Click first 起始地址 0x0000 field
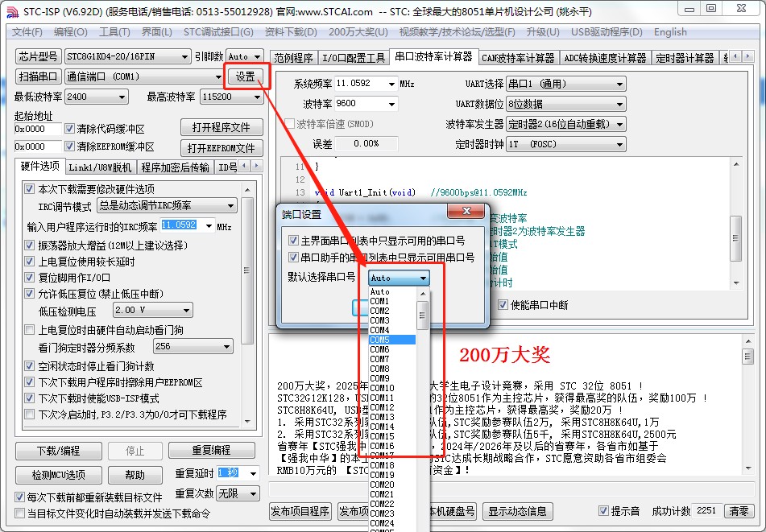 point(38,129)
